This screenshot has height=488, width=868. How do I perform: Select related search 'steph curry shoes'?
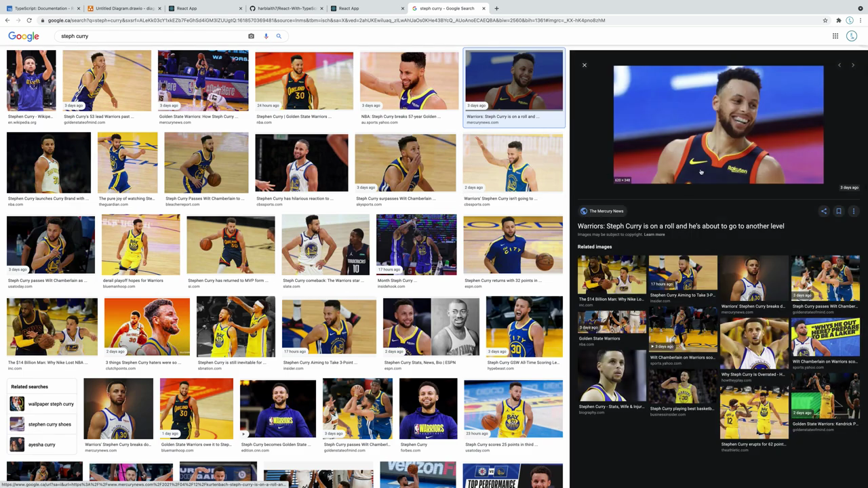pos(43,424)
